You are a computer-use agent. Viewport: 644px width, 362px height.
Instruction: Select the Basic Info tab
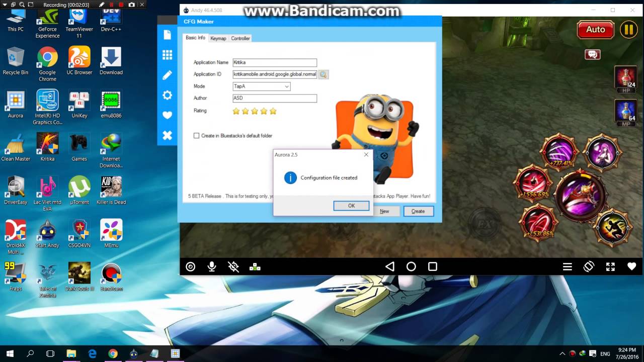(x=195, y=38)
